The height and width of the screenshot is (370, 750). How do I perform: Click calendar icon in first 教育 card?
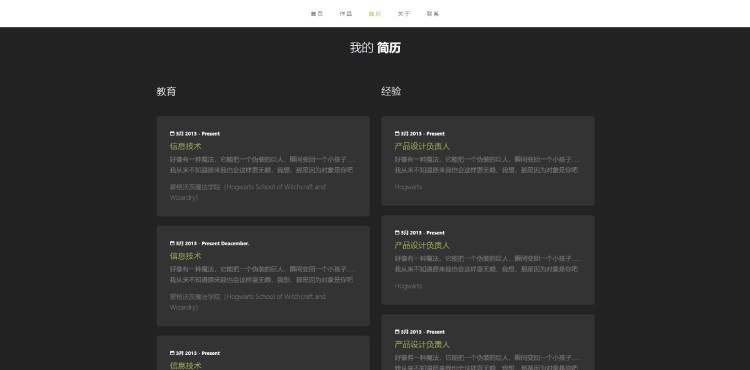pyautogui.click(x=172, y=134)
